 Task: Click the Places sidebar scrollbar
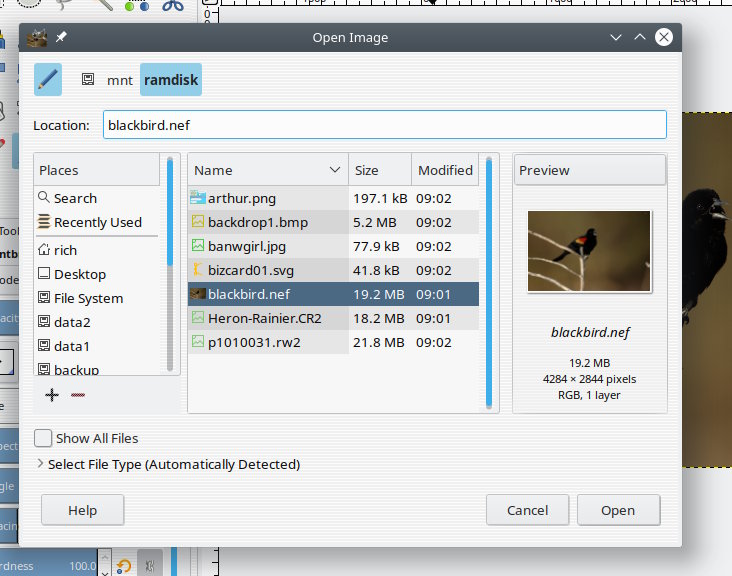pyautogui.click(x=170, y=265)
